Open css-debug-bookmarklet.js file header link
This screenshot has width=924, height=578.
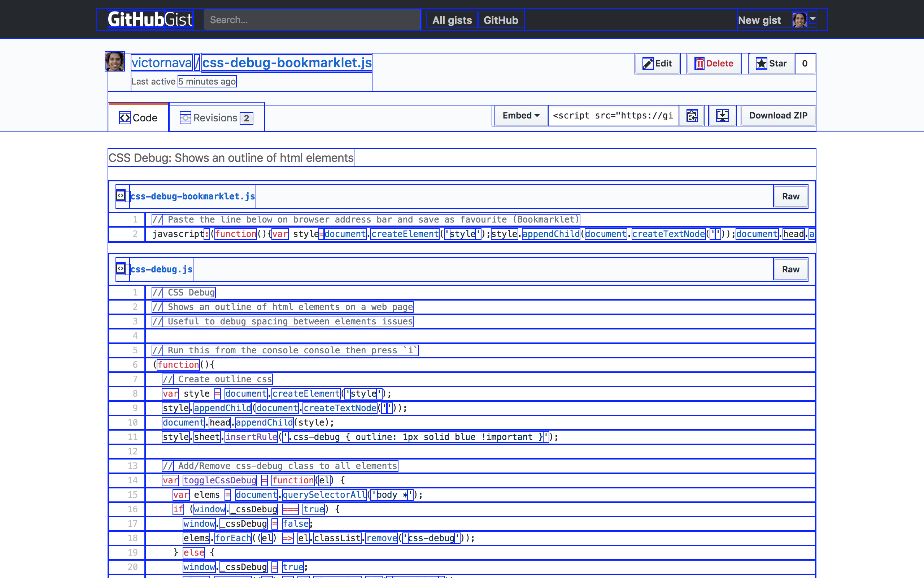[193, 197]
